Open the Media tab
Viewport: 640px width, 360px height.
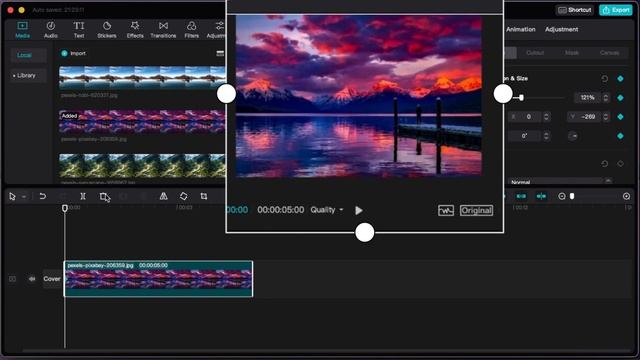(x=22, y=30)
